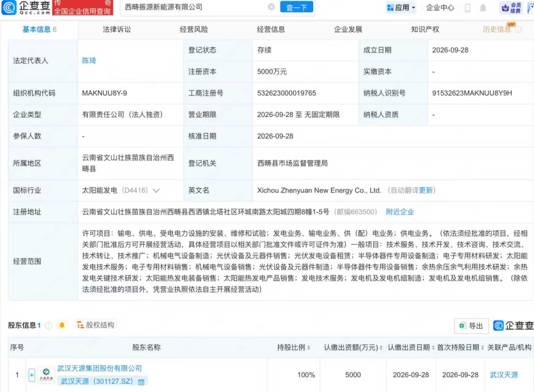Image resolution: width=534 pixels, height=392 pixels.
Task: Click the 导出 export button
Action: pos(472,326)
